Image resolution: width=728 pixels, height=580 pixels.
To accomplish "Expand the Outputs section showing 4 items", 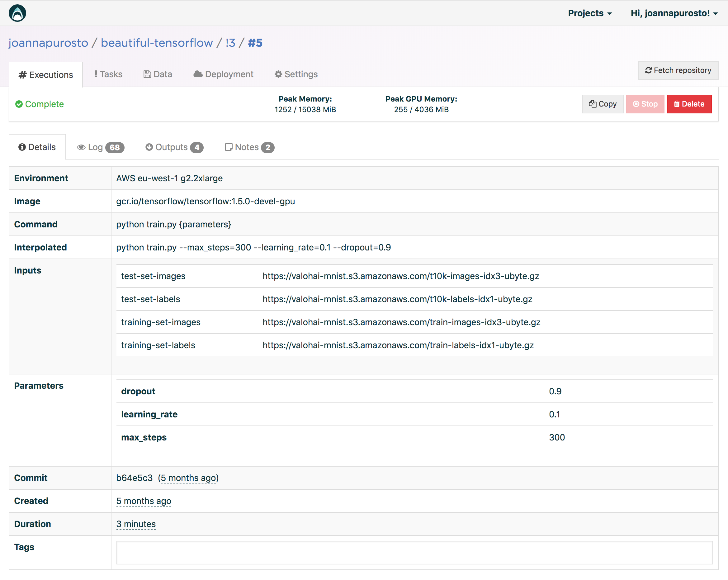I will [x=174, y=147].
